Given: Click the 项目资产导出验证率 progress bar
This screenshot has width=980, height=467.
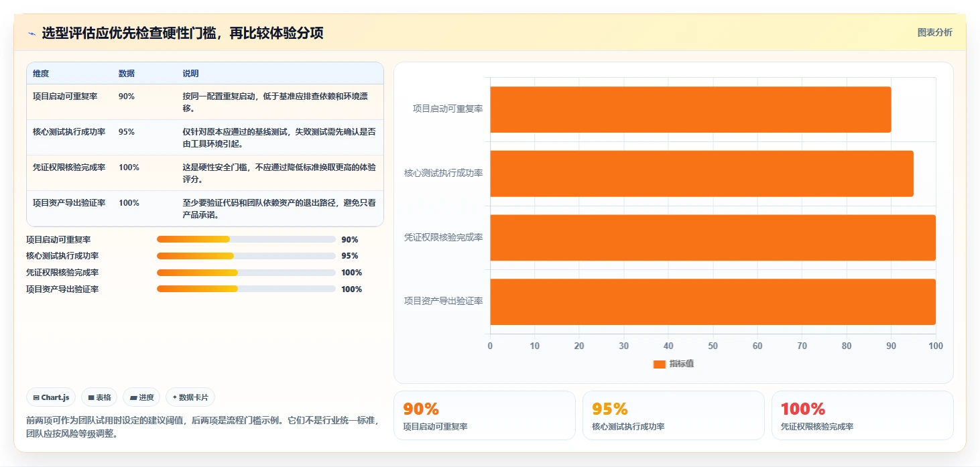Looking at the screenshot, I should pyautogui.click(x=246, y=289).
